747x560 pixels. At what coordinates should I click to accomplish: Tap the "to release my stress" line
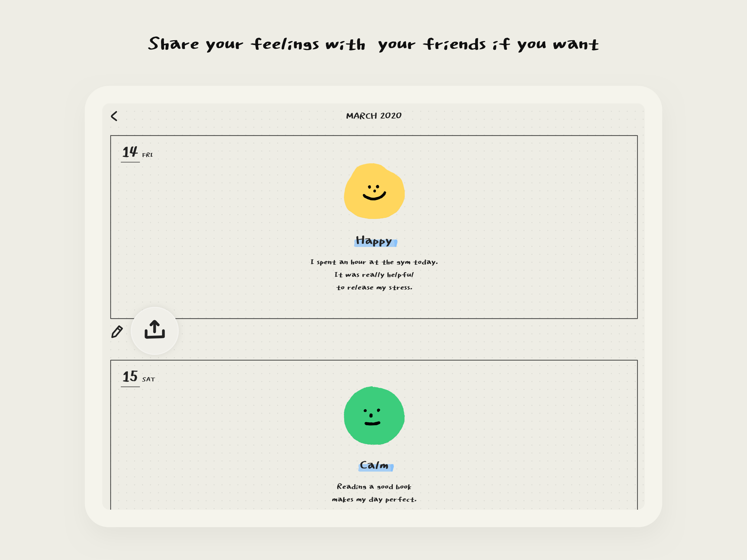[x=374, y=288]
